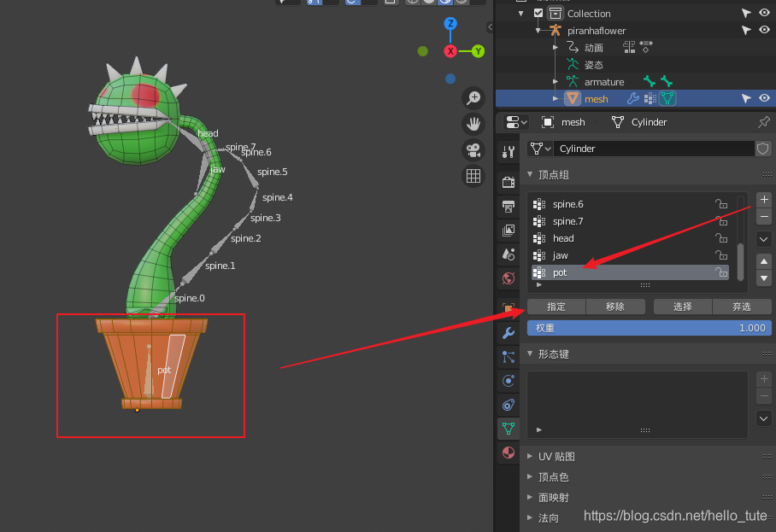Open the Tool properties tab
Image resolution: width=776 pixels, height=532 pixels.
[x=509, y=151]
